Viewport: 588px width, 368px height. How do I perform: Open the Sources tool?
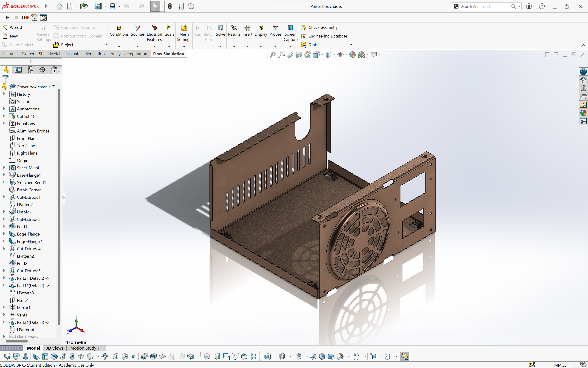(138, 28)
